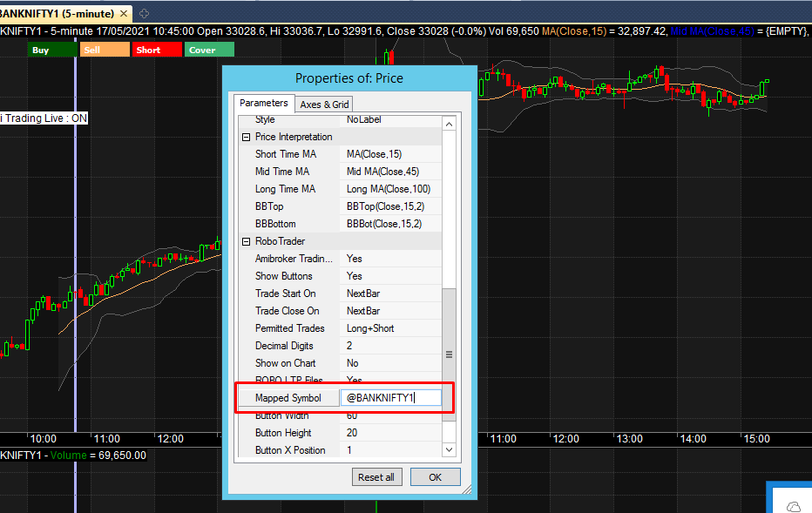Add a new chart sheet tab

pyautogui.click(x=144, y=13)
